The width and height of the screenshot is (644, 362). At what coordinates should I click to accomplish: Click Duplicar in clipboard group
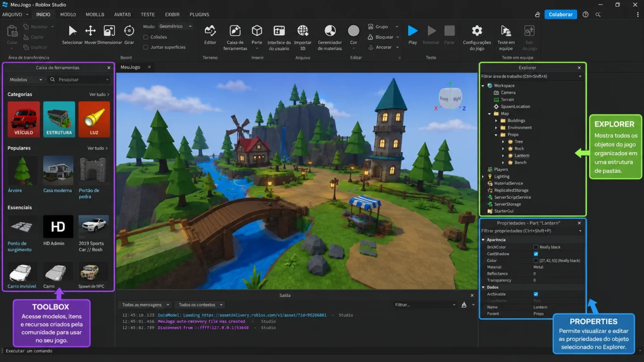tap(35, 47)
